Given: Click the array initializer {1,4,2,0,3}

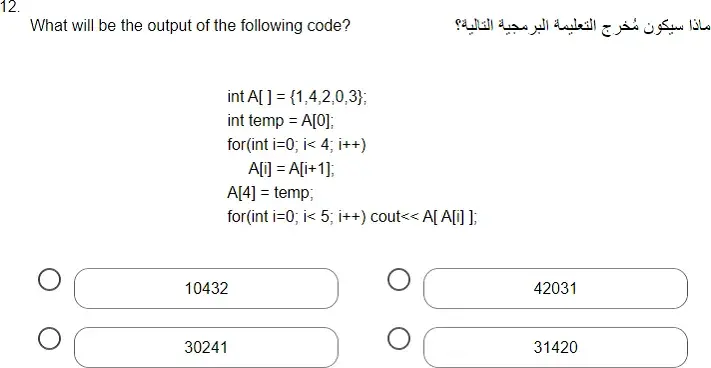Looking at the screenshot, I should click(x=326, y=97).
